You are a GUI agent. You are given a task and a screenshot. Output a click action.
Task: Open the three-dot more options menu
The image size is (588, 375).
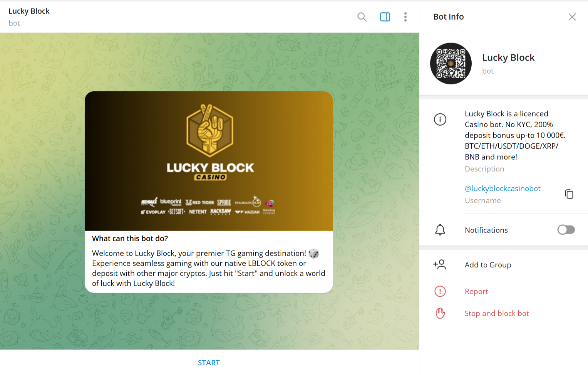point(405,17)
